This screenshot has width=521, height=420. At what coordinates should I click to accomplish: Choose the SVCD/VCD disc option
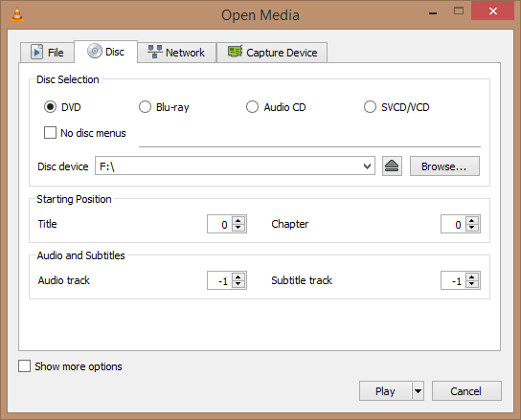coord(370,107)
